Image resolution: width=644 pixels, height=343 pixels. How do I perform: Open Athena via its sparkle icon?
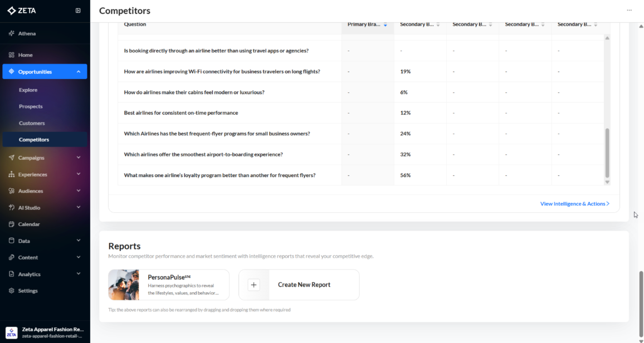(x=12, y=33)
